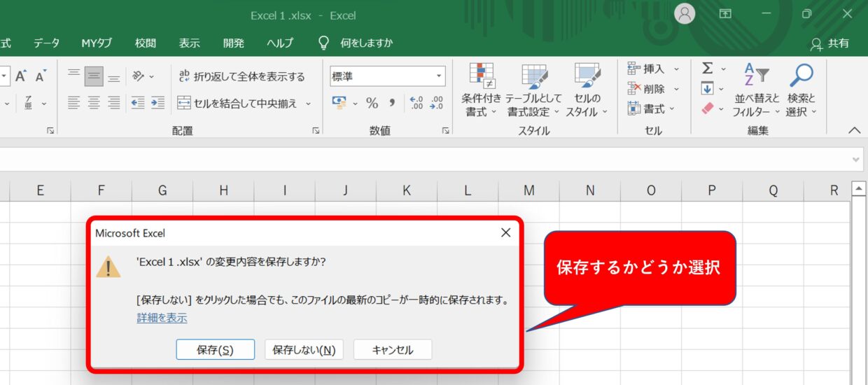Screen dimensions: 868x385
Task: Click the increase font size icon
Action: coord(20,76)
